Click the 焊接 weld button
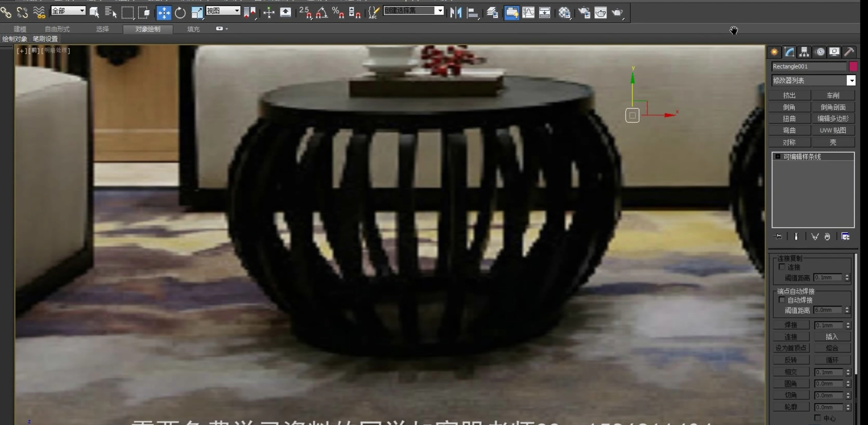Screen dimensions: 868x425 (x=790, y=325)
